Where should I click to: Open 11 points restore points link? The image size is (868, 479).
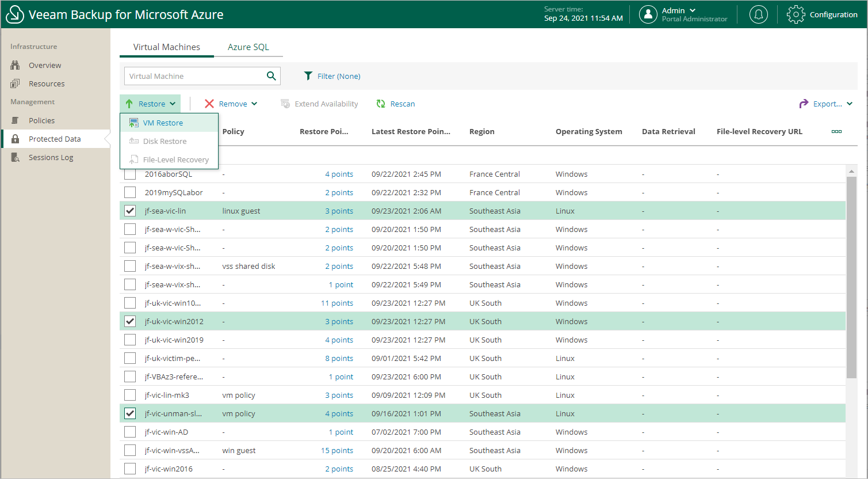pos(337,303)
